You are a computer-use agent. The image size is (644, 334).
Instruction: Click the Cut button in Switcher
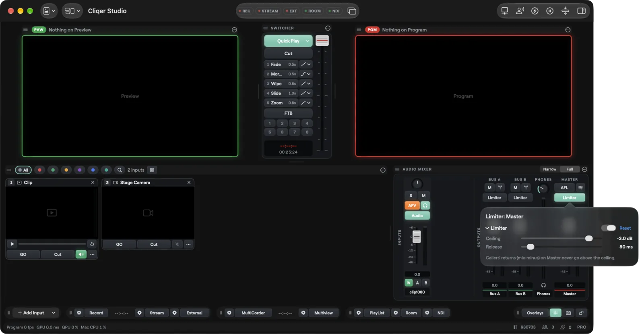(x=288, y=54)
